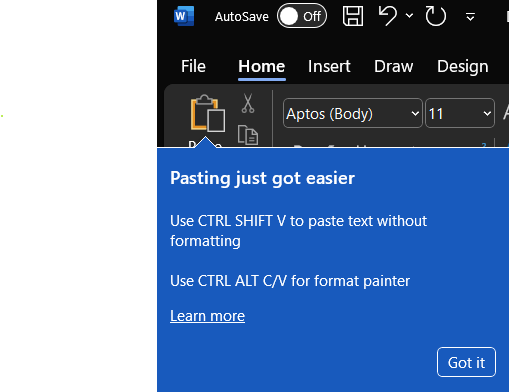
Task: Open the Draw ribbon tab
Action: pos(394,66)
